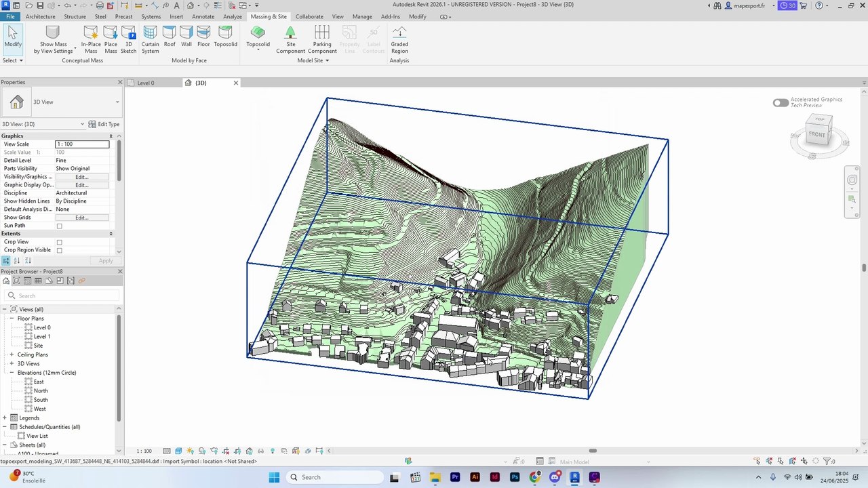This screenshot has width=868, height=488.
Task: Click the Save icon in quick access toolbar
Action: click(x=40, y=5)
